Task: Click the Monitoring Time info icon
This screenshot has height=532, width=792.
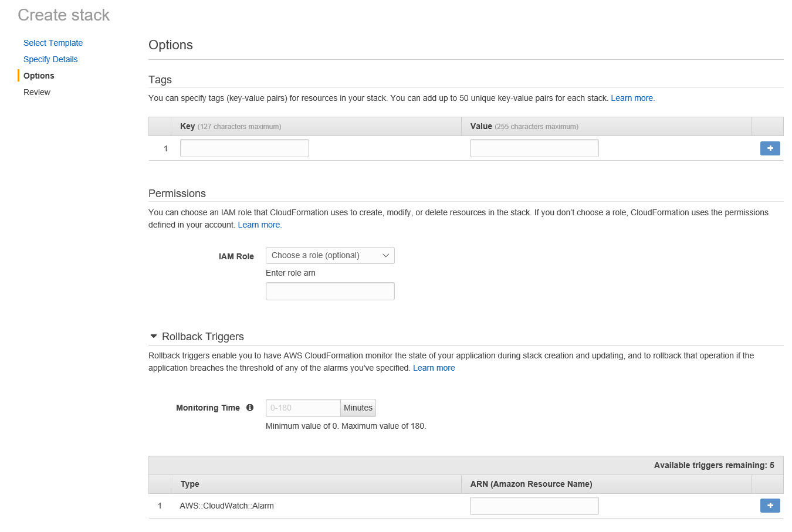Action: pyautogui.click(x=250, y=408)
